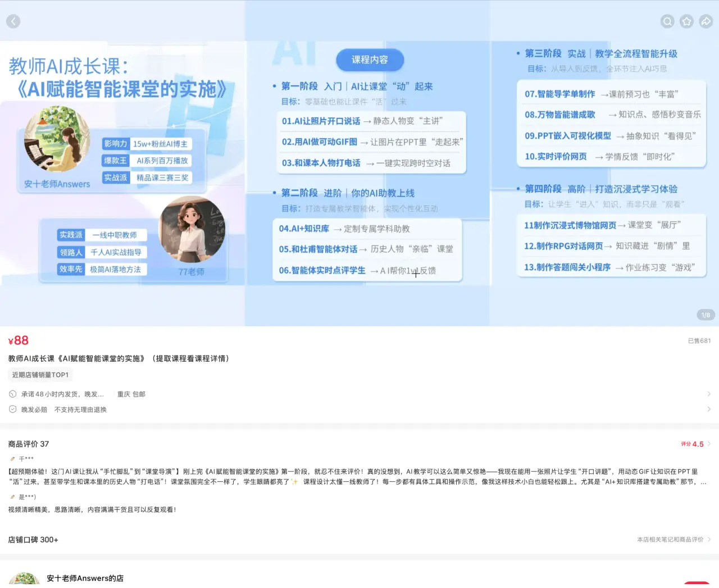The width and height of the screenshot is (719, 588).
Task: Open the 商品评价 37 heading
Action: [29, 444]
